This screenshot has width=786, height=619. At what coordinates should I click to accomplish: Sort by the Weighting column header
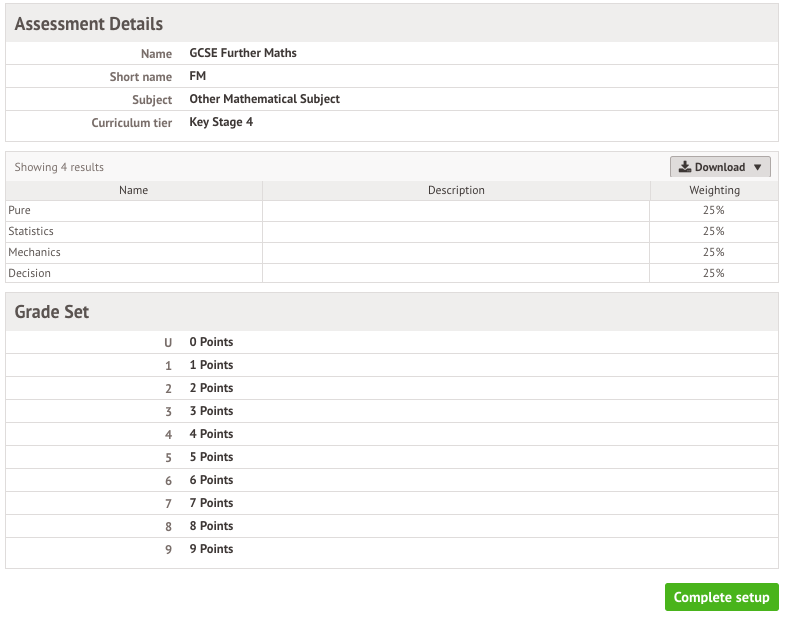click(714, 190)
